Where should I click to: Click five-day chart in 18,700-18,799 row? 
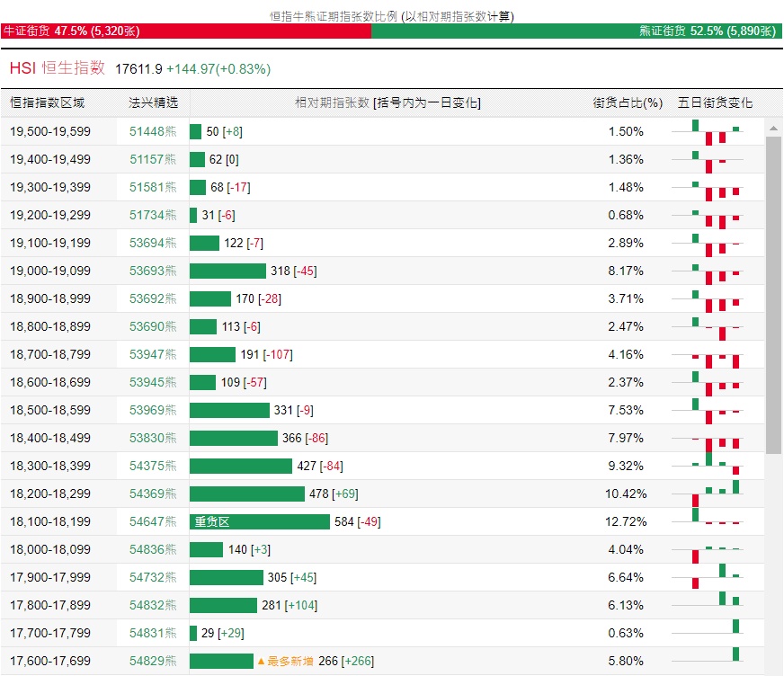point(708,360)
